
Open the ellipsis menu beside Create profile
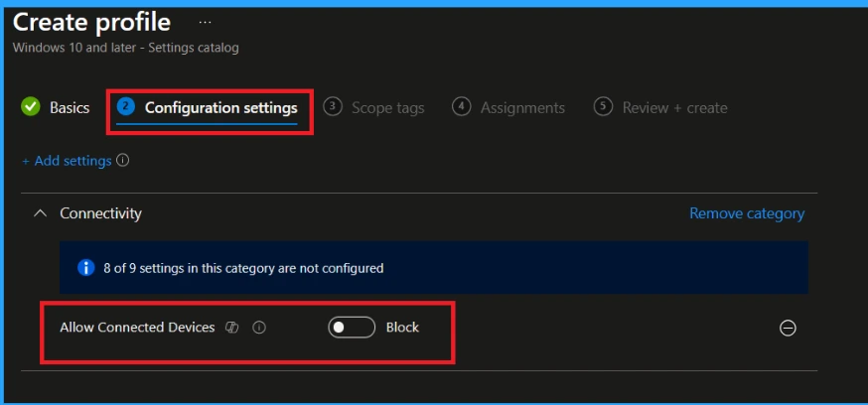click(x=205, y=21)
